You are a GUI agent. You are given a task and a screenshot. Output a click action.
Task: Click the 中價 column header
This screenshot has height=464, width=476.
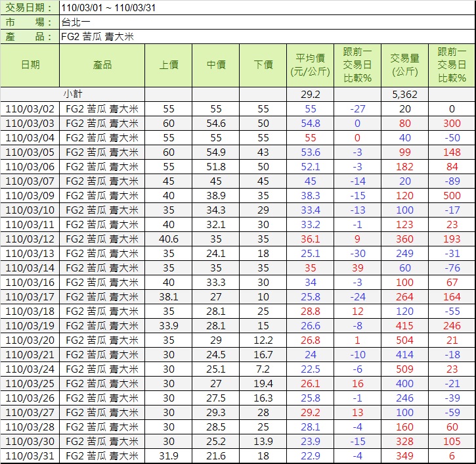(216, 65)
